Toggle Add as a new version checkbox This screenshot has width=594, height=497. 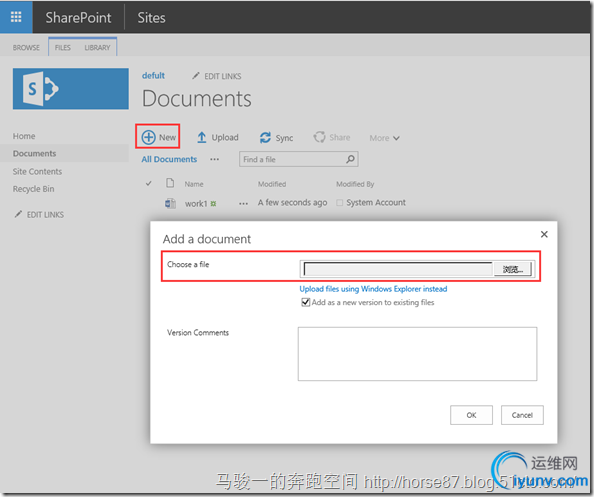pyautogui.click(x=305, y=302)
